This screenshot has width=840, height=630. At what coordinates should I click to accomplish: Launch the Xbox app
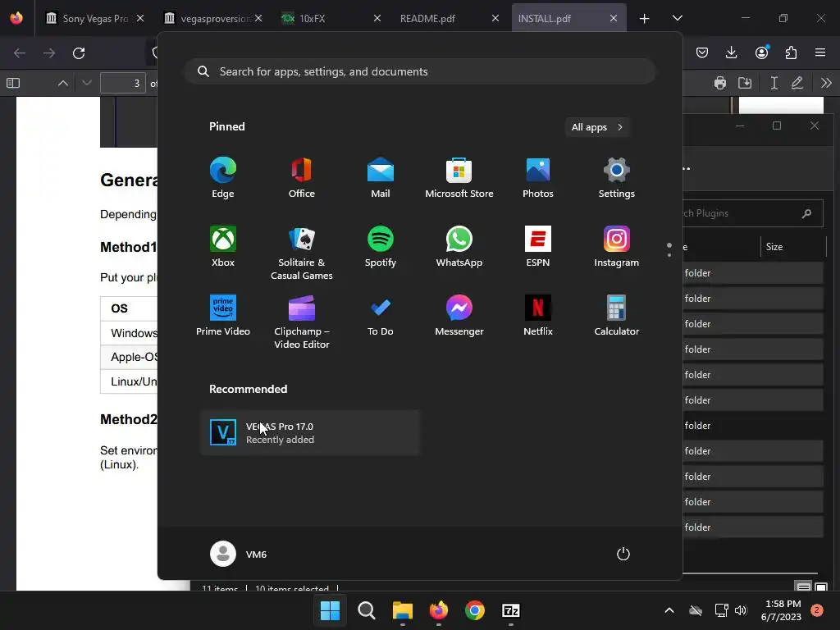(223, 246)
